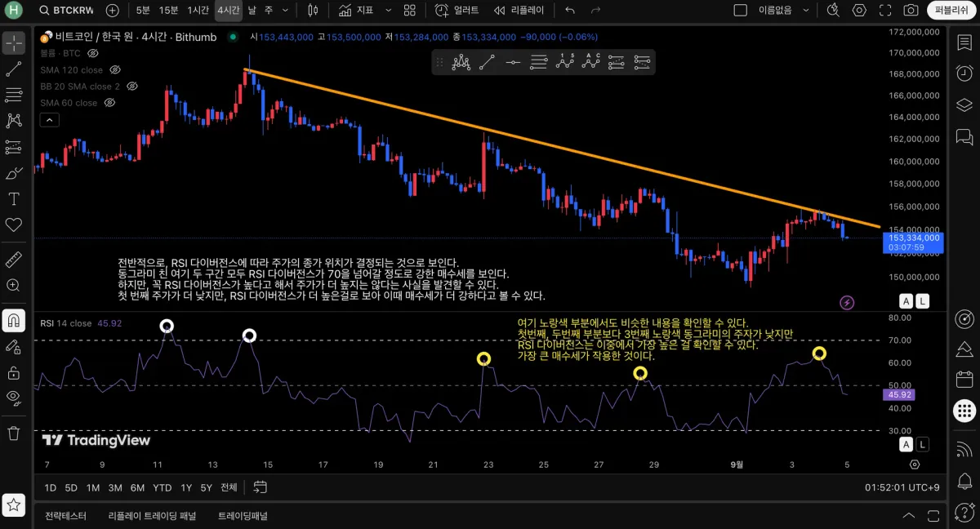Select the Text tool
Screen dimensions: 980x529
click(x=14, y=199)
